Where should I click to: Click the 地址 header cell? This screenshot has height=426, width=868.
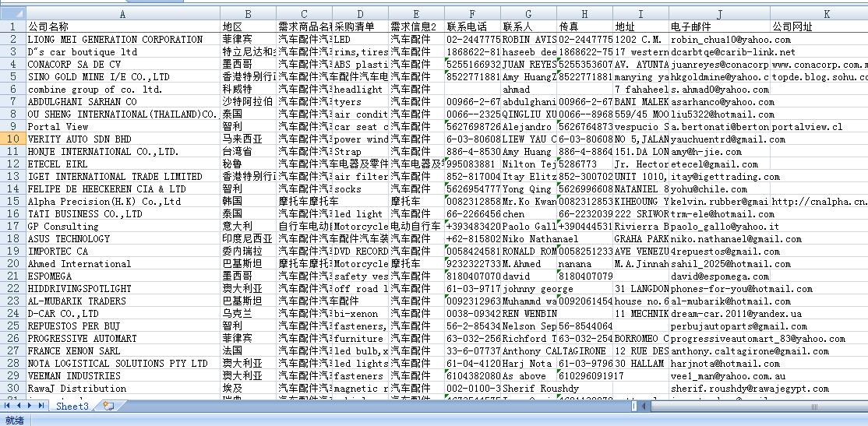(641, 26)
